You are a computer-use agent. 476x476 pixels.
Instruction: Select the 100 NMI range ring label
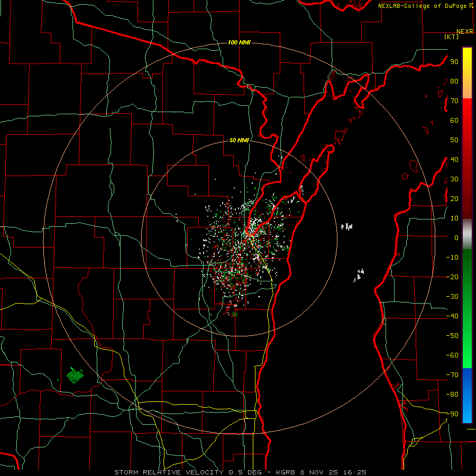[239, 42]
